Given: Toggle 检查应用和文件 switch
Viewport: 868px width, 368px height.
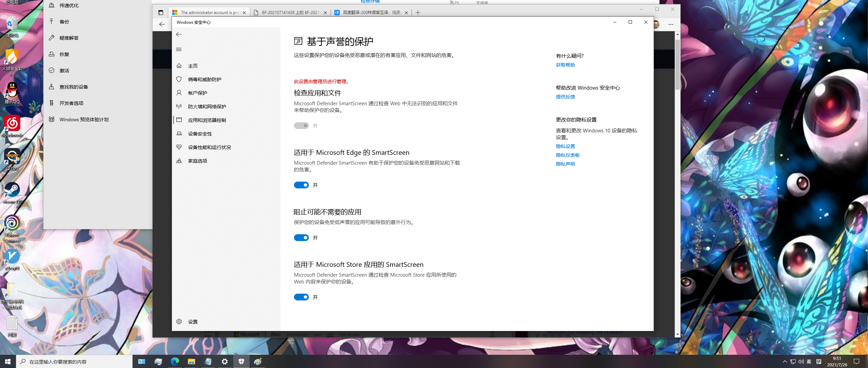Looking at the screenshot, I should (x=301, y=126).
